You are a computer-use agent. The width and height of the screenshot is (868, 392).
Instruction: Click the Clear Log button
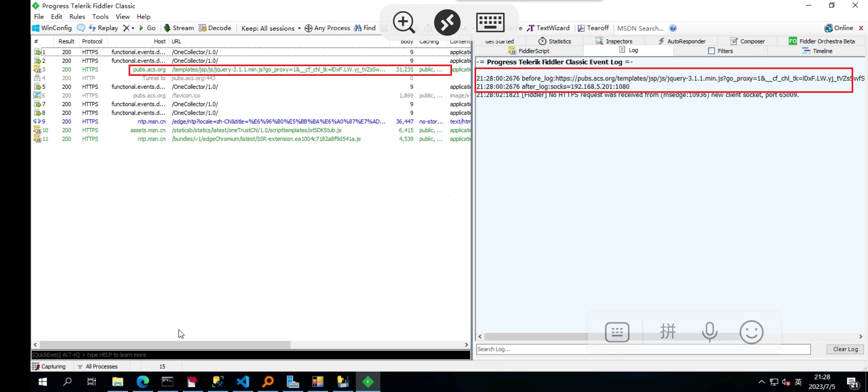coord(845,349)
